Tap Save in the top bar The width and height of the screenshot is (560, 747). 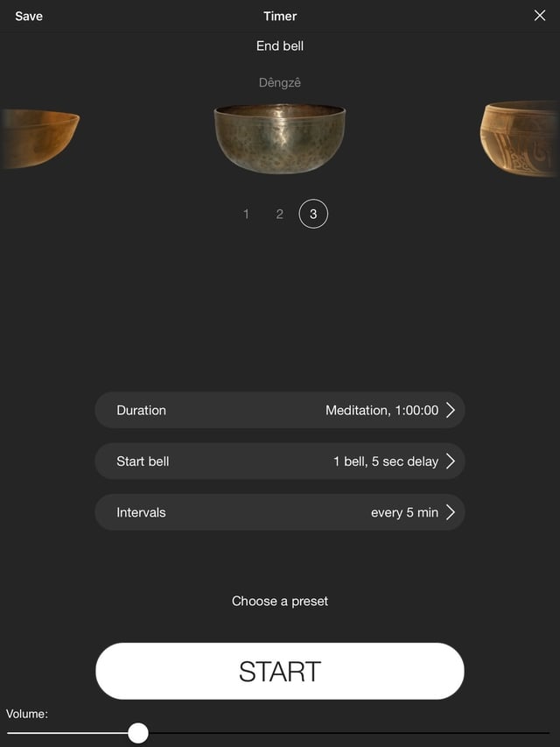coord(29,16)
